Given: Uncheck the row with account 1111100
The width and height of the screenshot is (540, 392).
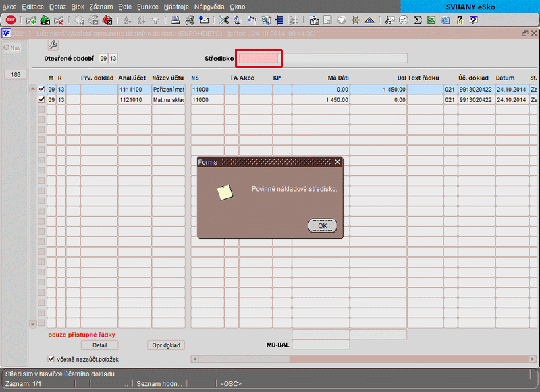Looking at the screenshot, I should coord(41,89).
